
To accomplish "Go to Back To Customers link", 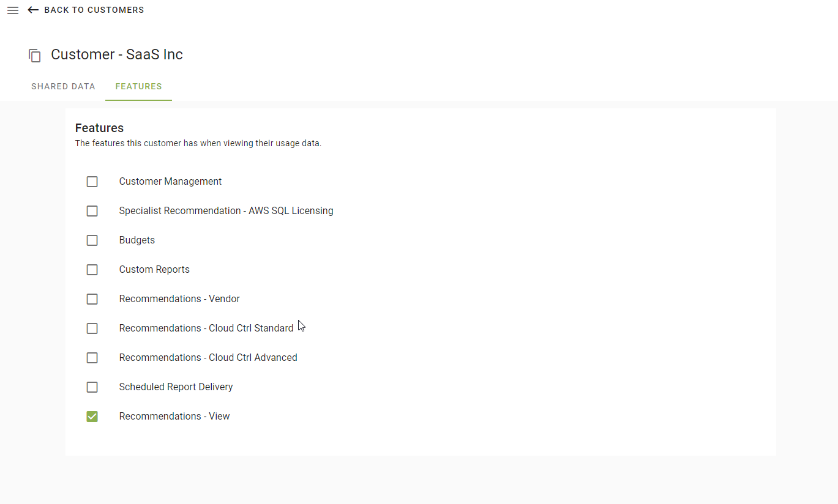I will click(94, 10).
